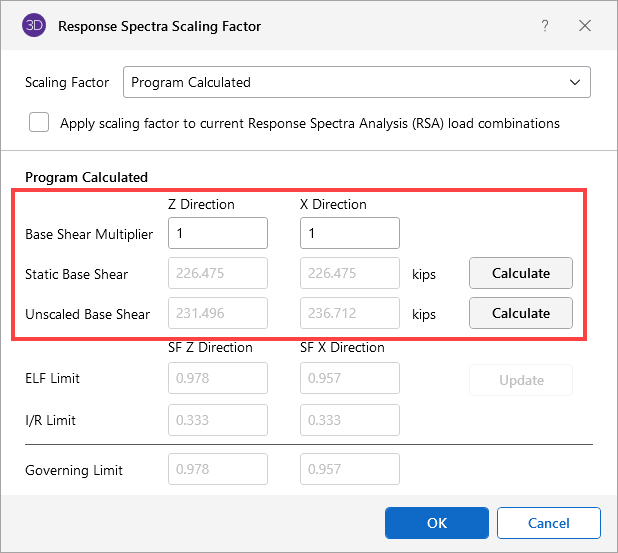The width and height of the screenshot is (618, 553).
Task: Open the Scaling Factor dropdown
Action: (x=356, y=82)
